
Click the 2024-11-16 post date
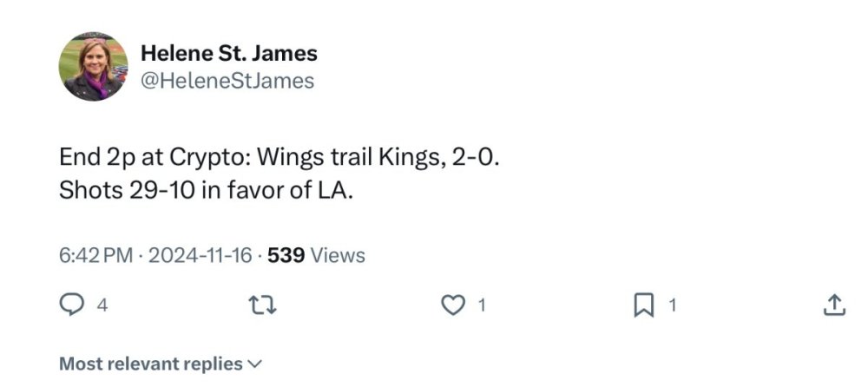point(200,256)
